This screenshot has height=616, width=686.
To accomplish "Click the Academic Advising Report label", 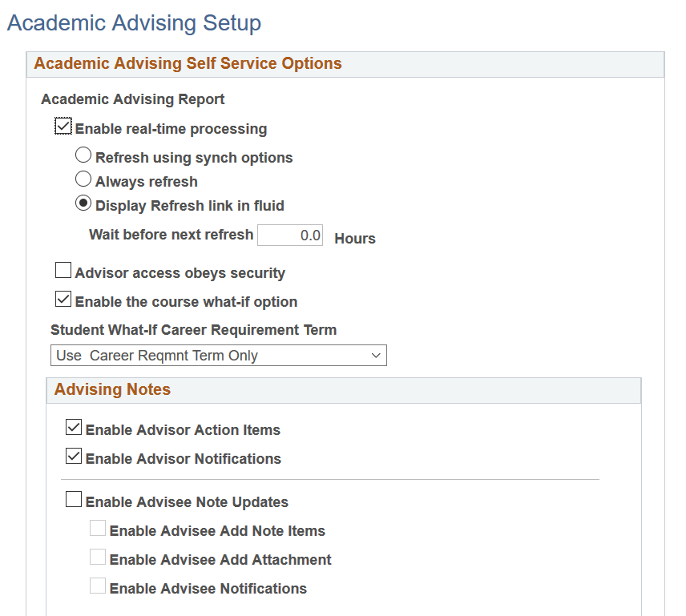I will pos(133,99).
